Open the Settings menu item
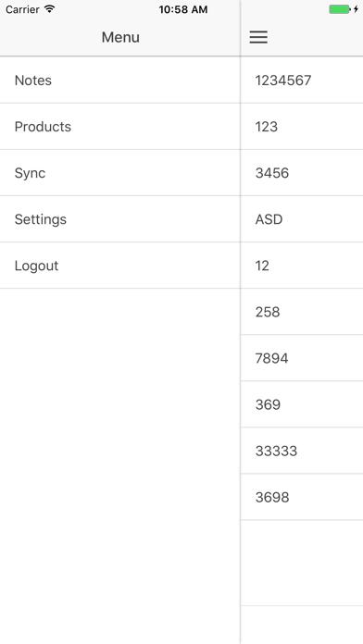The image size is (363, 644). 120,219
